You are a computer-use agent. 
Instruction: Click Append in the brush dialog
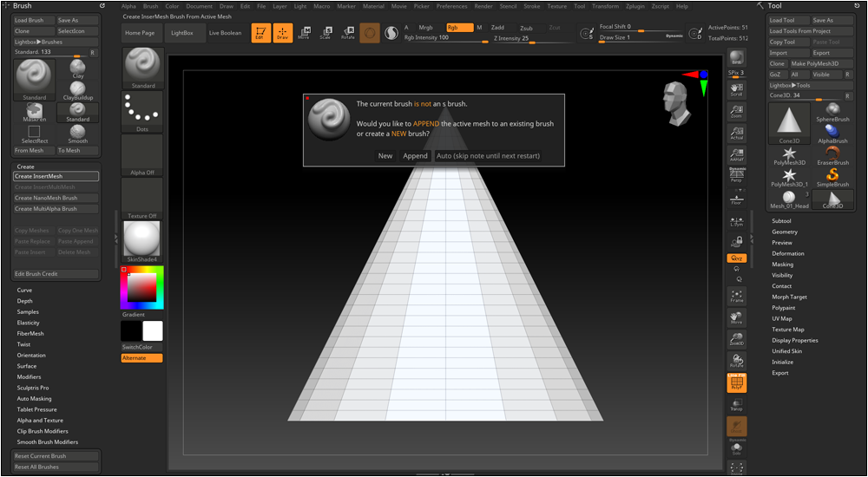(x=415, y=156)
